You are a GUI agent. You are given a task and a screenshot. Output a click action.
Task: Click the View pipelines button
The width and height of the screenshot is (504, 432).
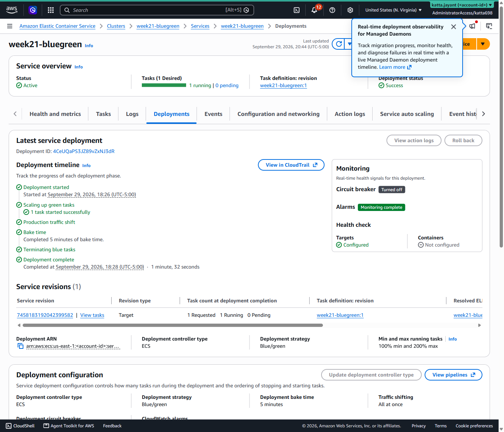453,375
